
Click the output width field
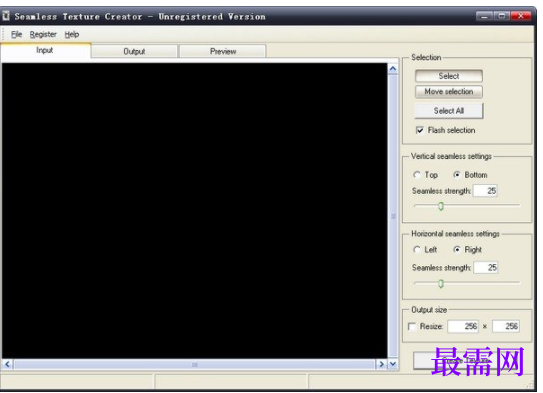tap(463, 327)
